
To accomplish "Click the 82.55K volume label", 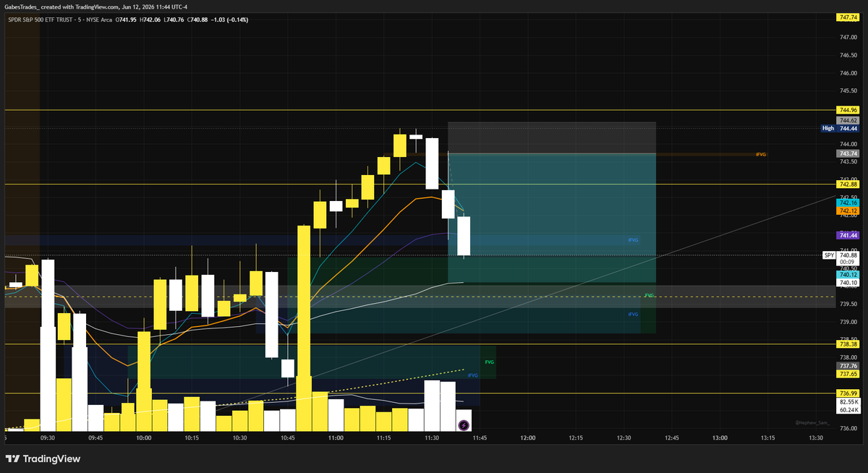I will [x=848, y=401].
